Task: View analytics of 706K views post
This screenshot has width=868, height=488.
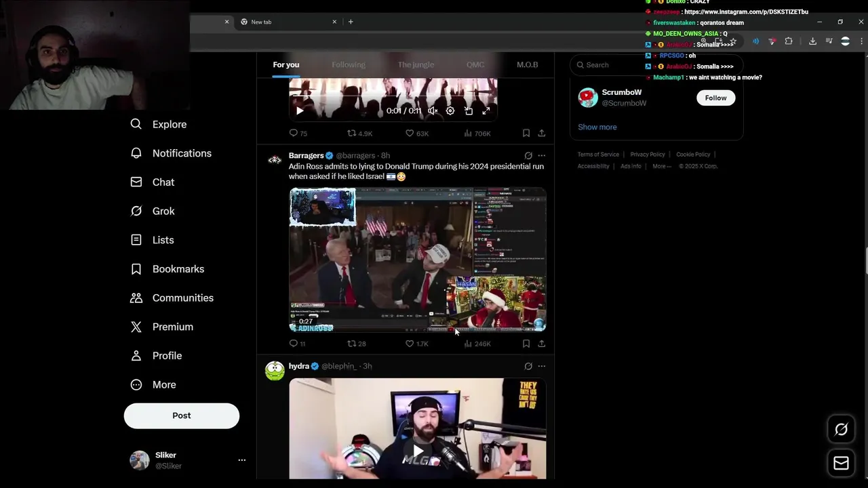Action: 477,134
